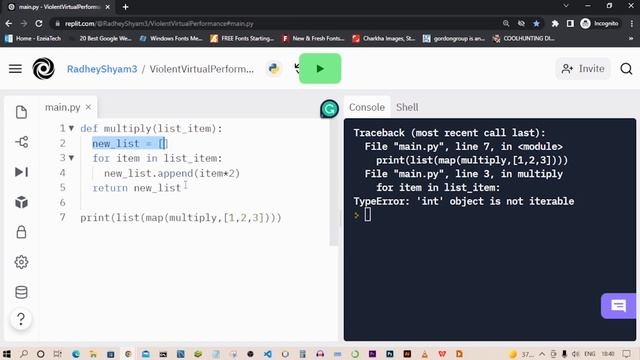The height and width of the screenshot is (360, 640).
Task: Open the Settings gear in sidebar
Action: (x=21, y=262)
